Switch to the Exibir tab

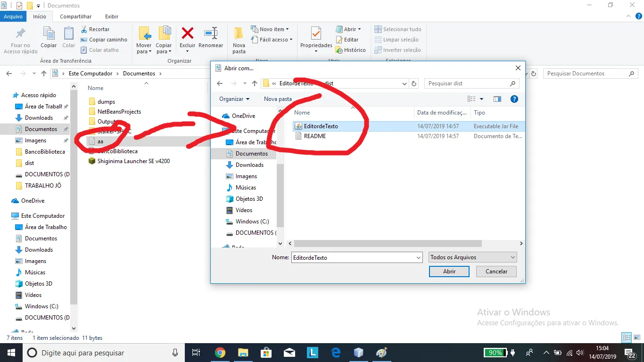[x=112, y=16]
